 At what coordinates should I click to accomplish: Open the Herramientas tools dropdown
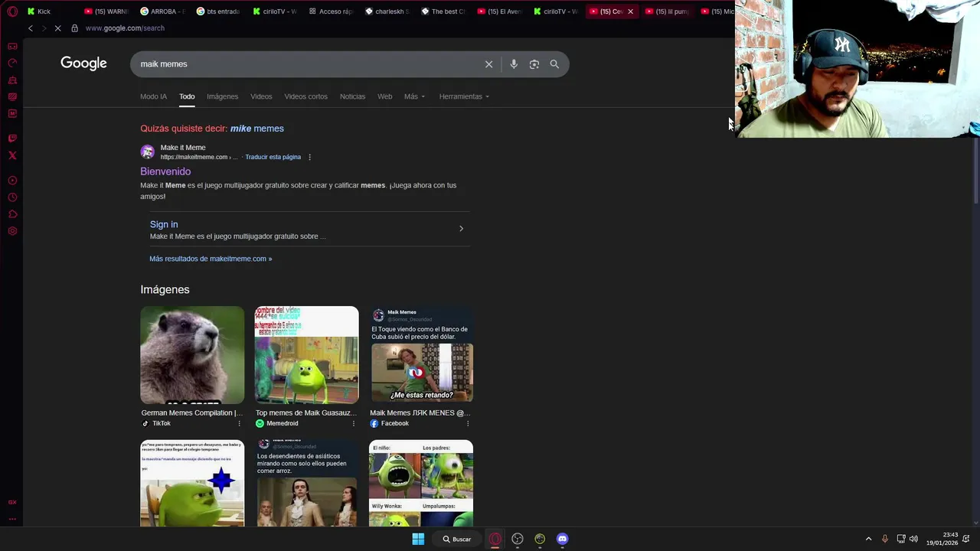tap(464, 96)
